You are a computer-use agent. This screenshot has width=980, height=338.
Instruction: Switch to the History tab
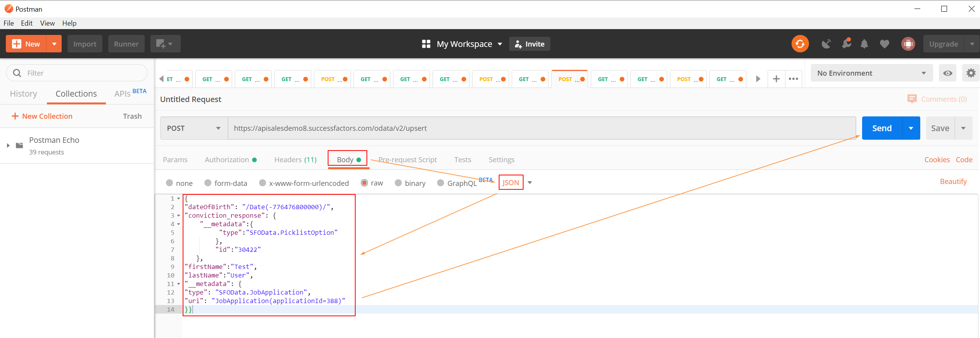coord(23,94)
